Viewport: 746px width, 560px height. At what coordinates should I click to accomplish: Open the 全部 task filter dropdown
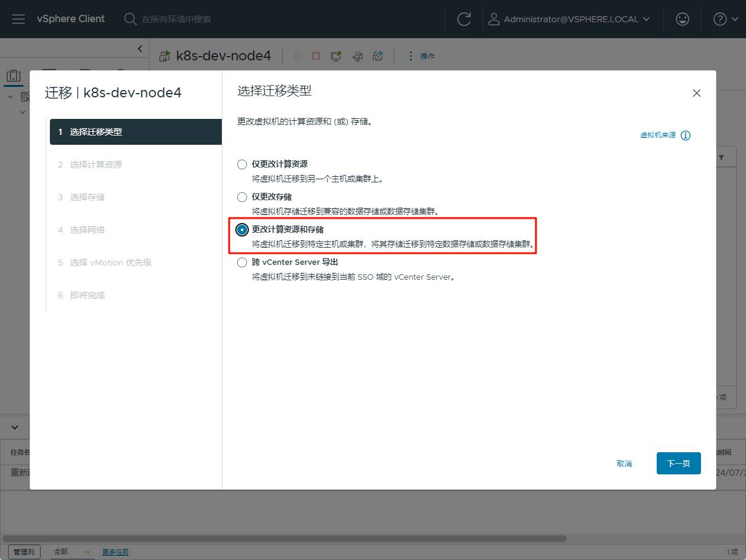point(71,551)
